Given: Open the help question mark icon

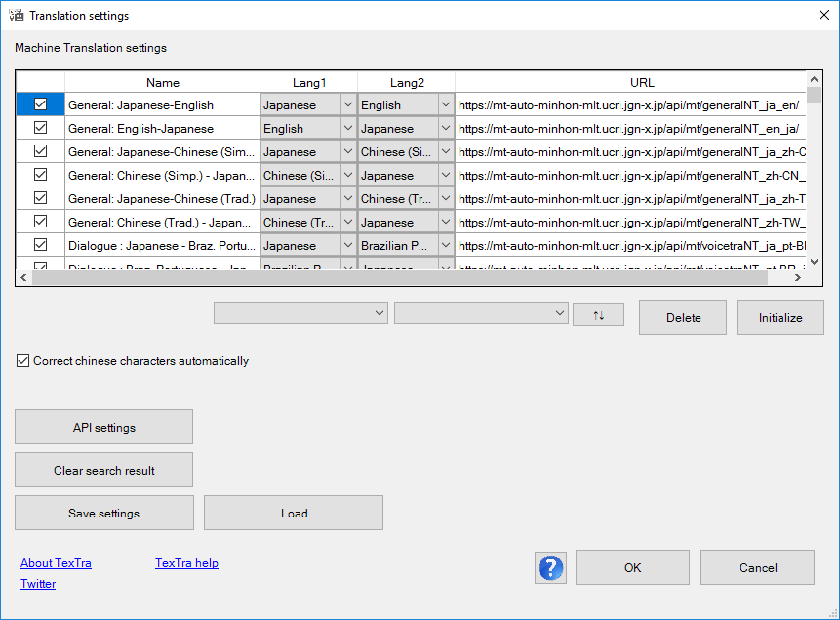Looking at the screenshot, I should click(550, 567).
